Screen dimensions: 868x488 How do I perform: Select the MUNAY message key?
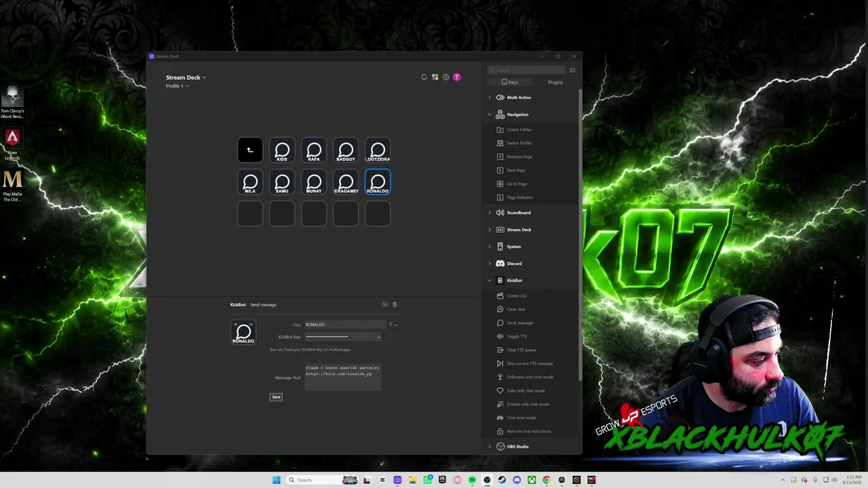tap(314, 182)
